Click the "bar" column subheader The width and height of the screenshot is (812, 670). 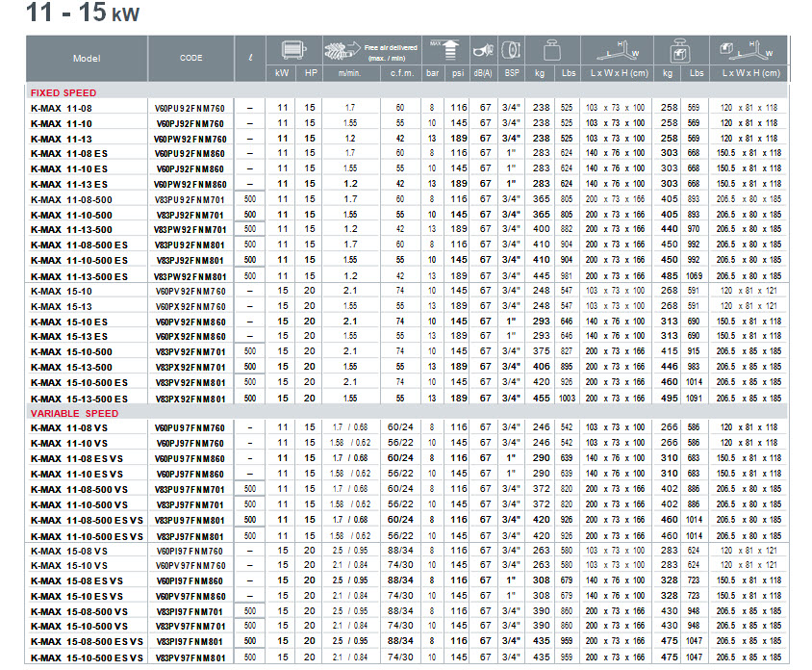pyautogui.click(x=432, y=73)
